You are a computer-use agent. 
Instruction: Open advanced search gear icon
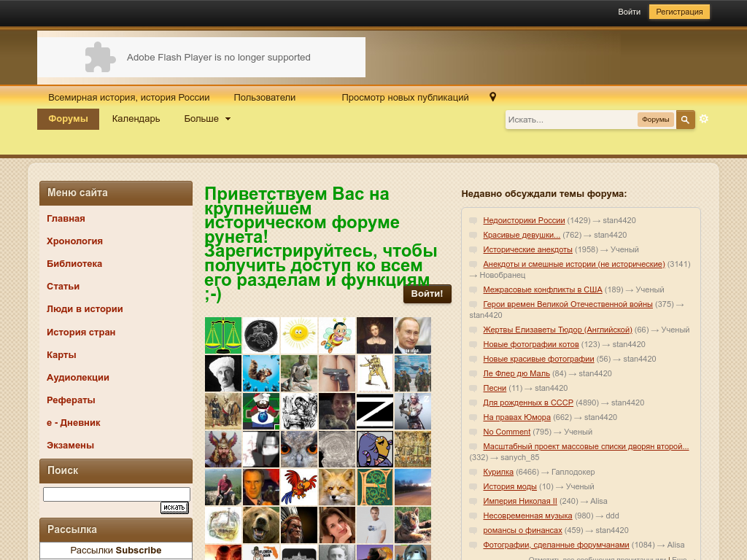click(704, 119)
